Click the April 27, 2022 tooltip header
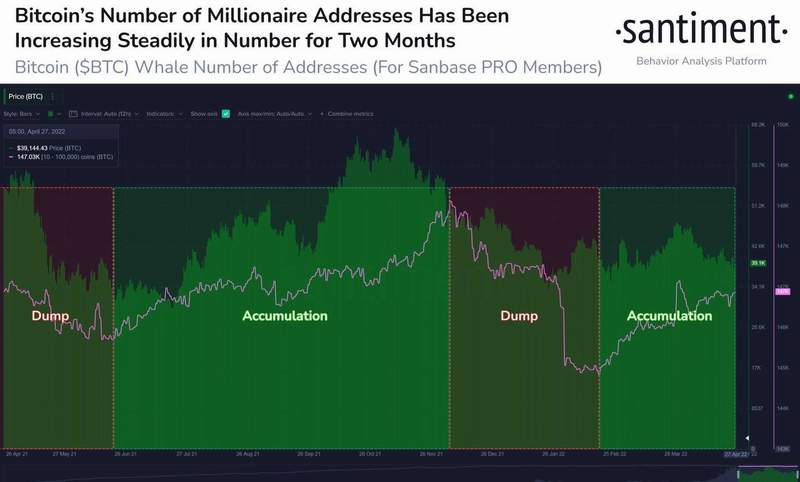This screenshot has height=482, width=800. [37, 132]
